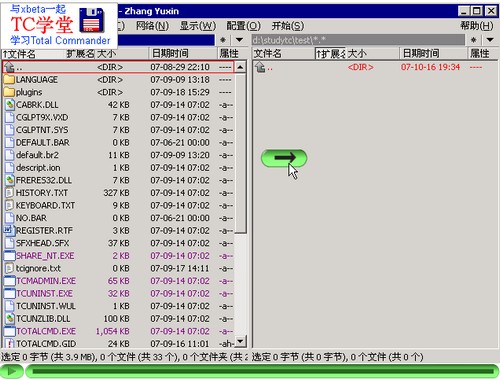Select the TCUNZLIB.DLL file icon
This screenshot has width=500, height=380.
point(10,319)
